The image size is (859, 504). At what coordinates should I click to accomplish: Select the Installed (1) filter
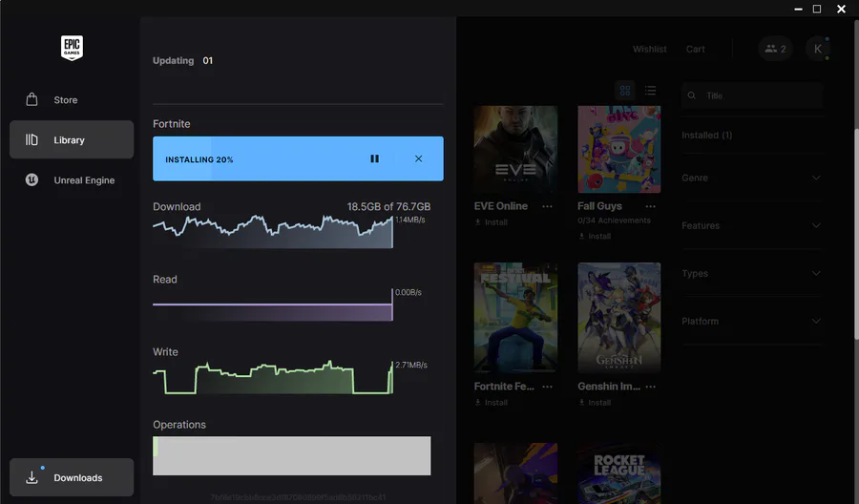click(706, 135)
